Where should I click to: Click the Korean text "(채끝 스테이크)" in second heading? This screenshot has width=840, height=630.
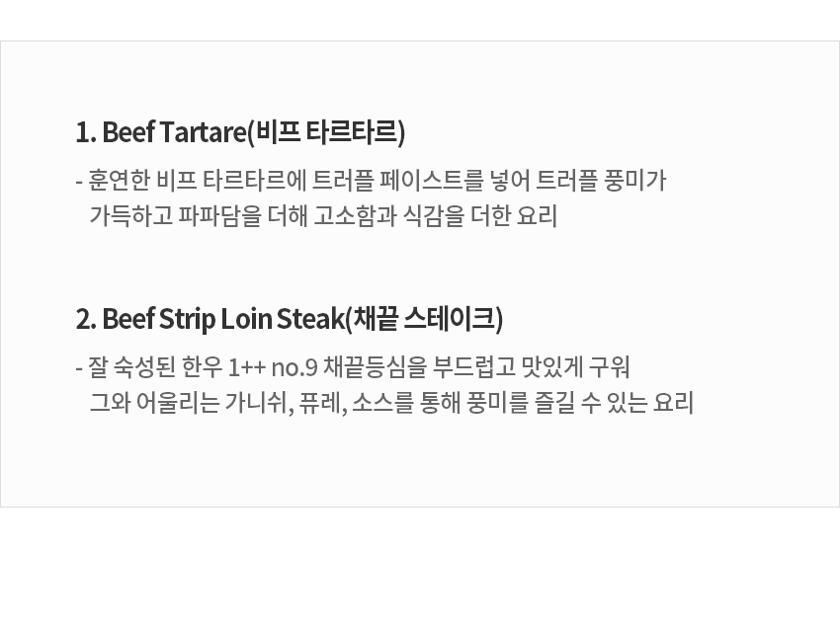click(x=423, y=319)
